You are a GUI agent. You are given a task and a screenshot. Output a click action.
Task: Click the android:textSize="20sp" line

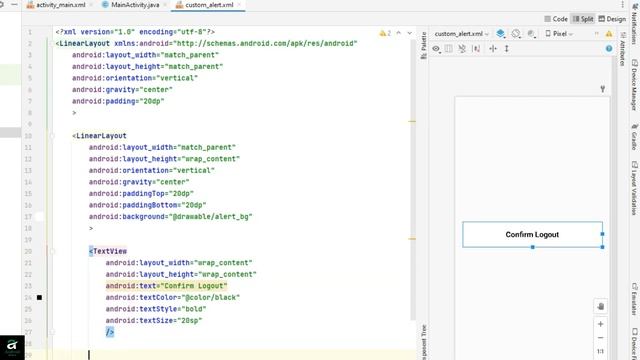154,320
